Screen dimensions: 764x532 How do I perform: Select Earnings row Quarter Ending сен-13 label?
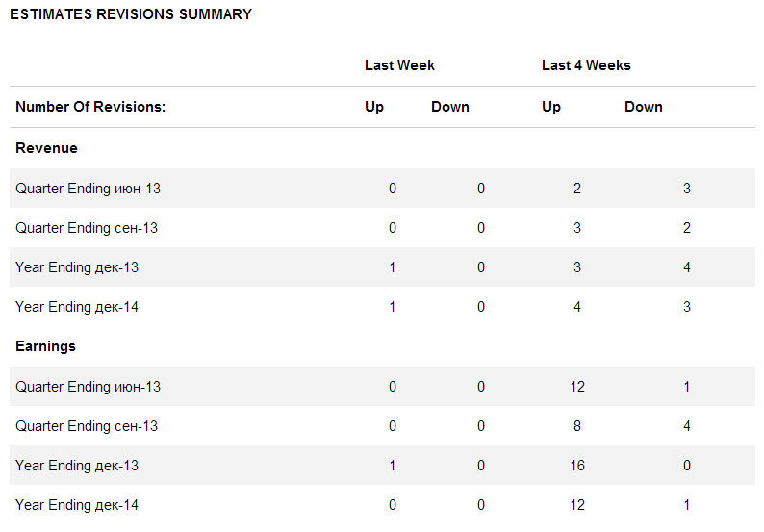[x=87, y=426]
